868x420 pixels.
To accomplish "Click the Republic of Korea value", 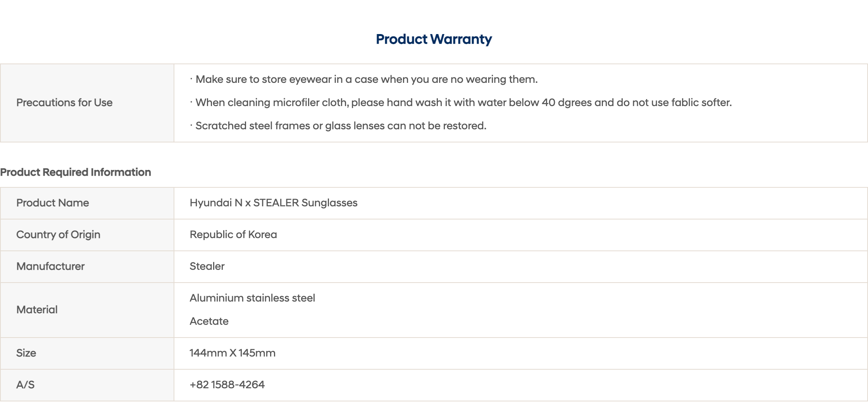I will pos(233,235).
